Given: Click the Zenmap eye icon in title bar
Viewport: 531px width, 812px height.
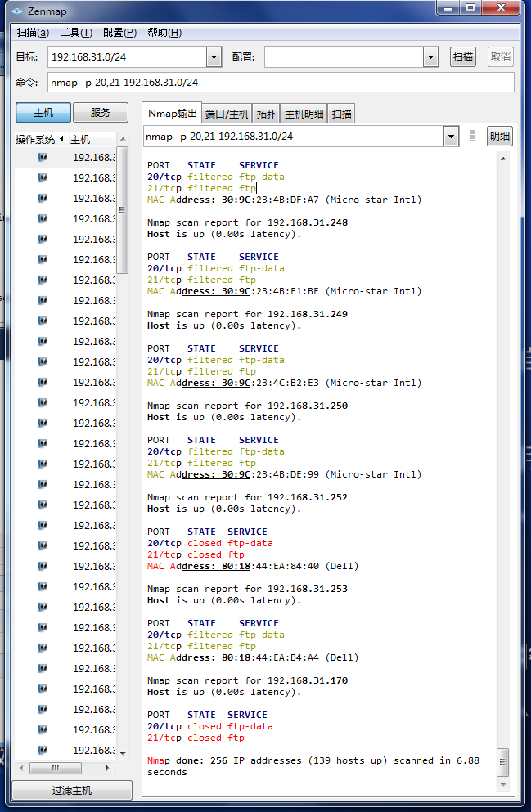Looking at the screenshot, I should pos(16,11).
